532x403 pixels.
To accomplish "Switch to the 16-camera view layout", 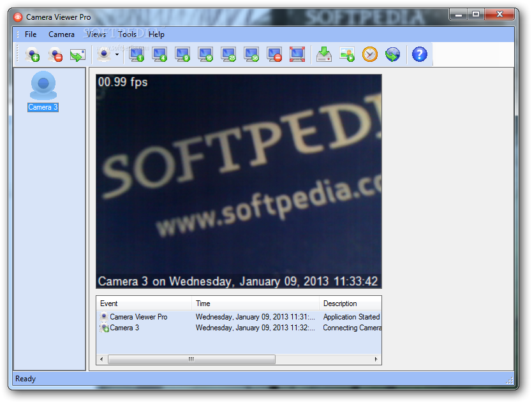I will tap(205, 54).
